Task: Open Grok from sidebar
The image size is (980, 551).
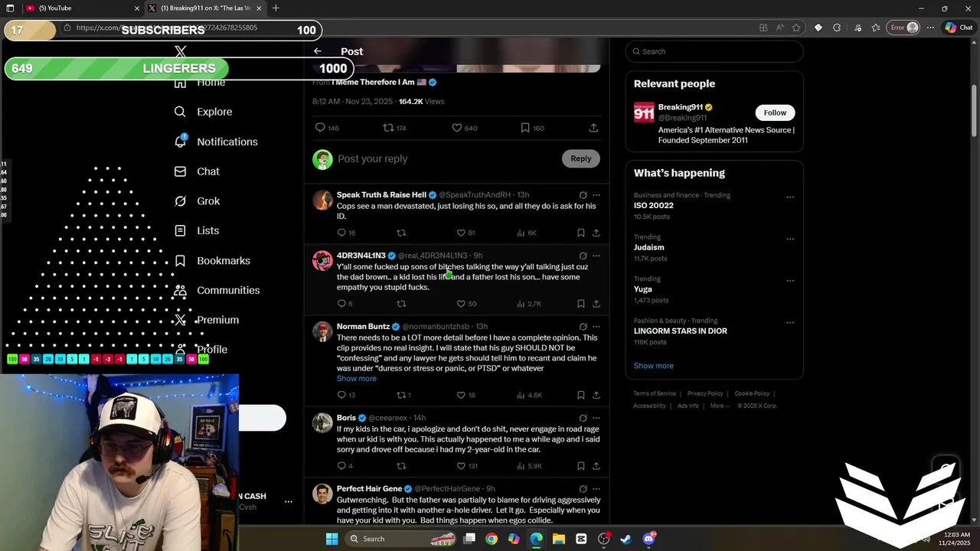Action: pos(197,201)
